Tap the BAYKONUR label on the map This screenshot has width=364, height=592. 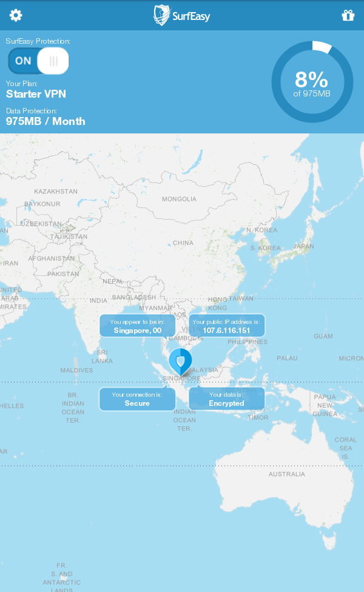point(42,204)
